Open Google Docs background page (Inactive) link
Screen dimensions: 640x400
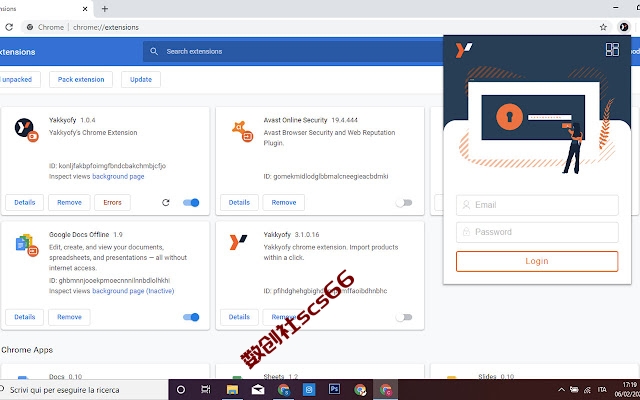pos(133,291)
